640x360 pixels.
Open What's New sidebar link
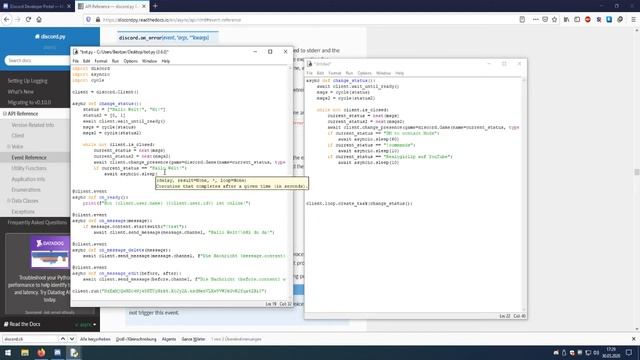click(x=20, y=92)
